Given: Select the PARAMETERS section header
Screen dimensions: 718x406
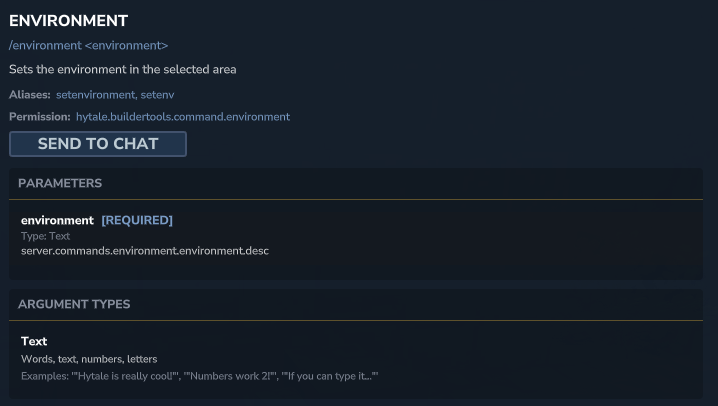Looking at the screenshot, I should point(60,184).
